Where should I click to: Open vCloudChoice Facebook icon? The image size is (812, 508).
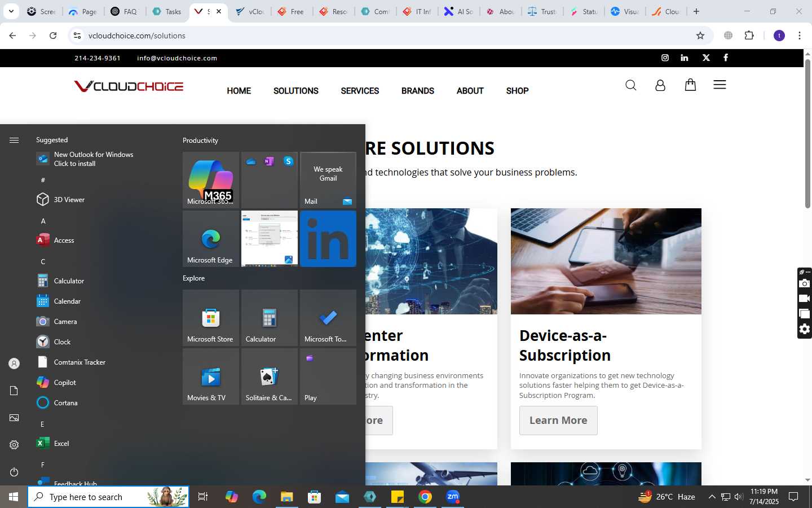click(x=726, y=58)
